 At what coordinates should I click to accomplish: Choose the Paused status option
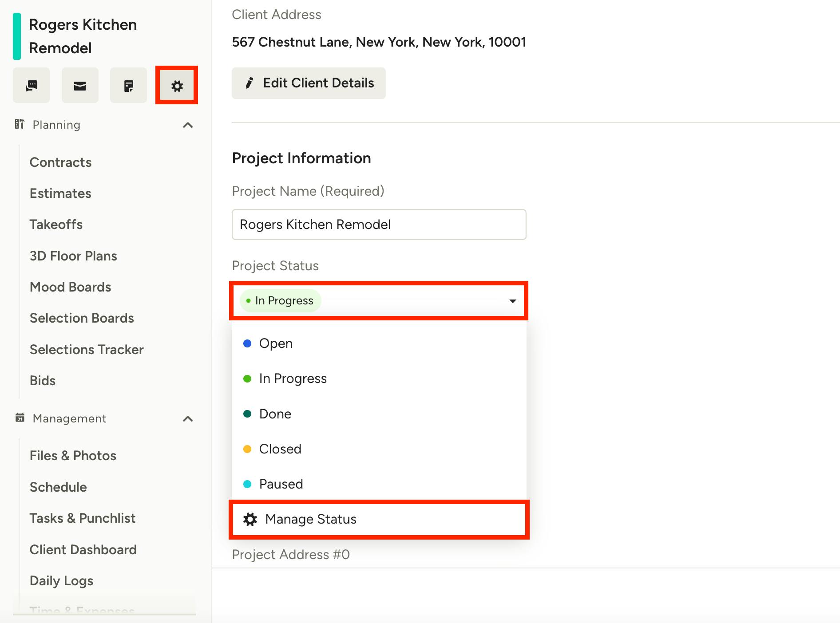click(x=281, y=484)
